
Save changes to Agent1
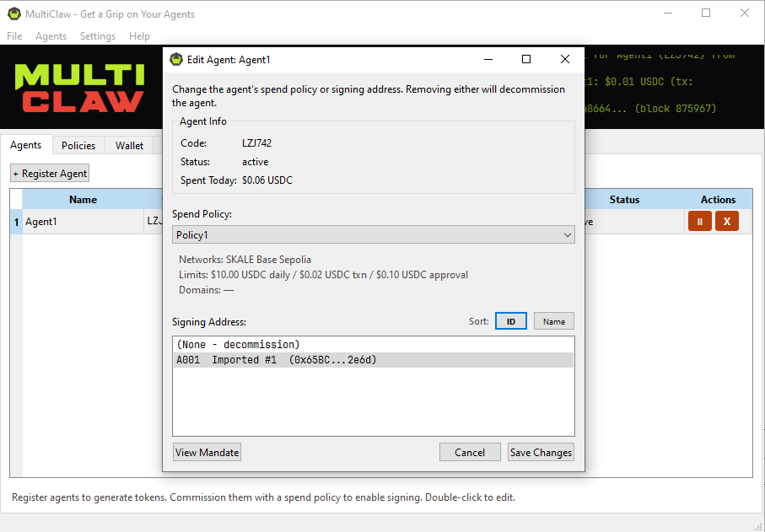[540, 452]
